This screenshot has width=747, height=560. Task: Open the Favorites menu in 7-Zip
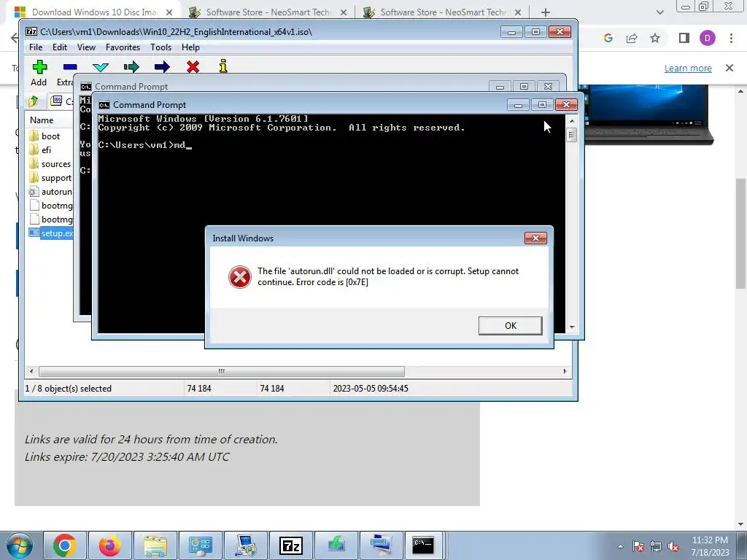tap(123, 47)
